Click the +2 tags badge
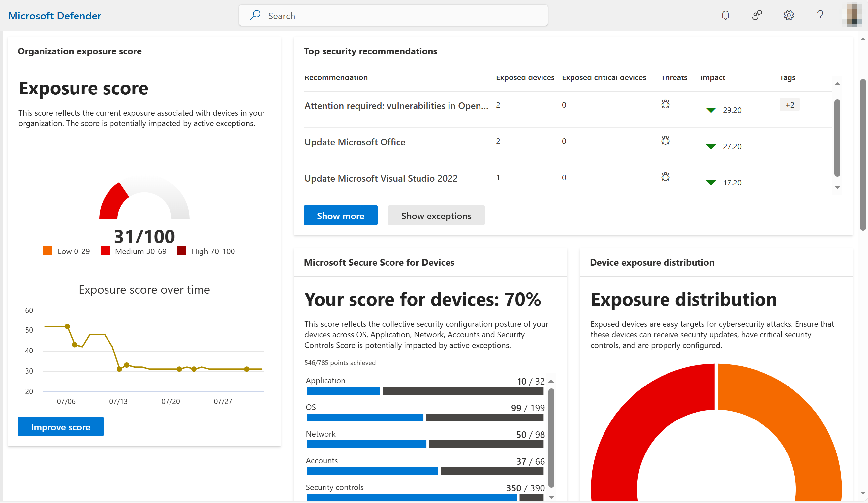The height and width of the screenshot is (503, 868). [790, 105]
